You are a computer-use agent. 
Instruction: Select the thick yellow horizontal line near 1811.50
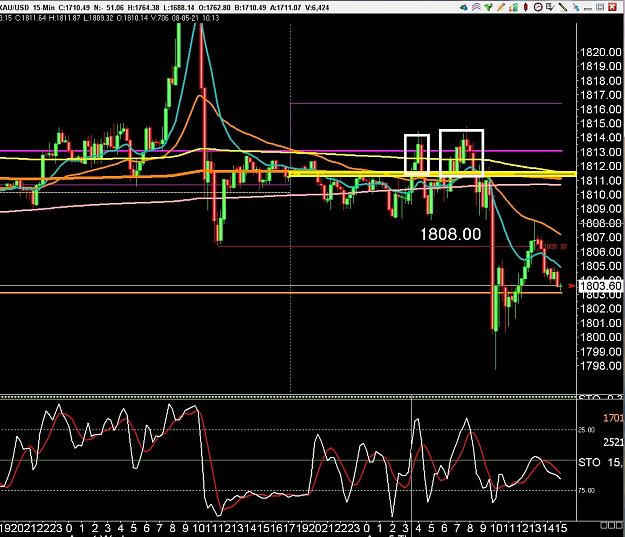pyautogui.click(x=432, y=174)
